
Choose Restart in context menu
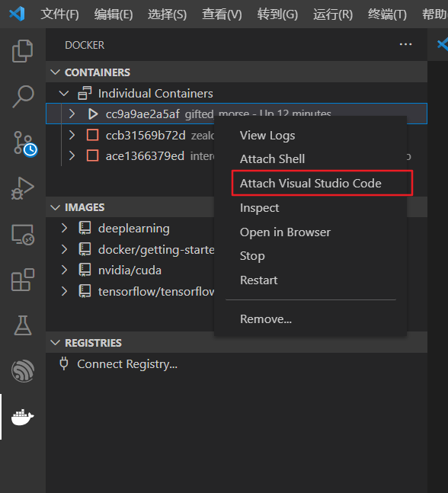(x=259, y=280)
